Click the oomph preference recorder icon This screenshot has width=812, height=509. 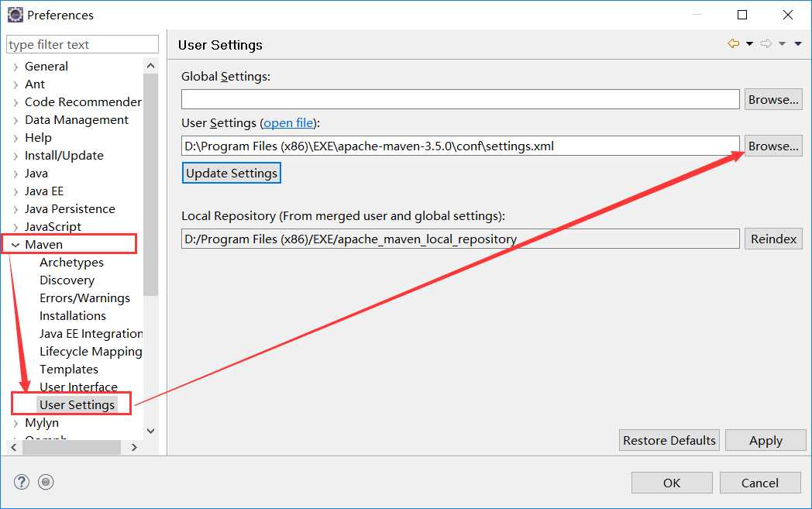[x=46, y=482]
